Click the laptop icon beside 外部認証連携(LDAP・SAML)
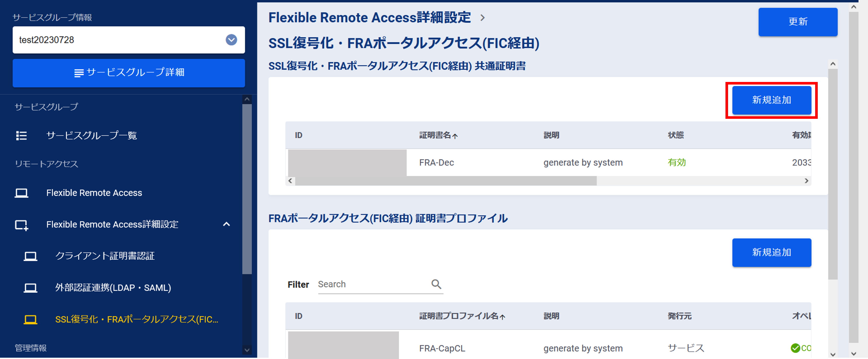Viewport: 868px width, 359px height. 30,288
